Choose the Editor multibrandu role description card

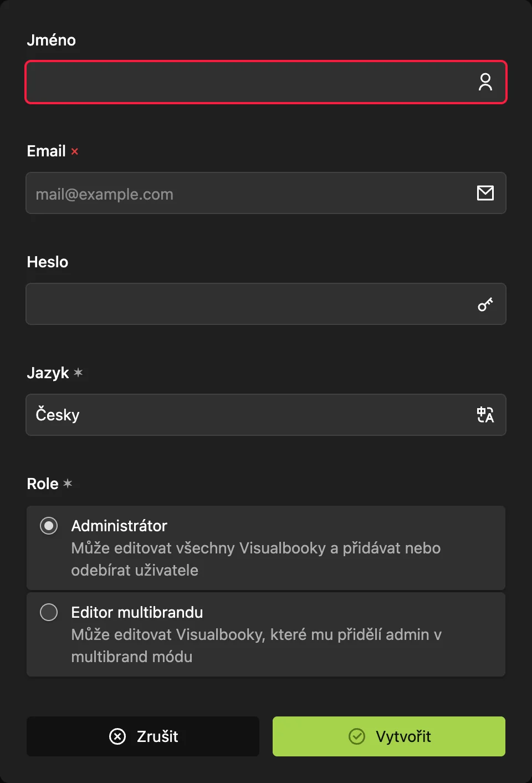(266, 634)
